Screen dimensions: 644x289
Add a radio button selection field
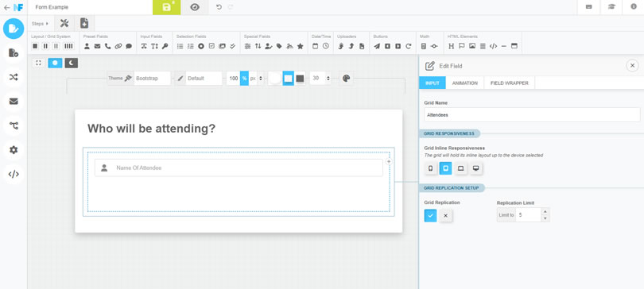201,46
